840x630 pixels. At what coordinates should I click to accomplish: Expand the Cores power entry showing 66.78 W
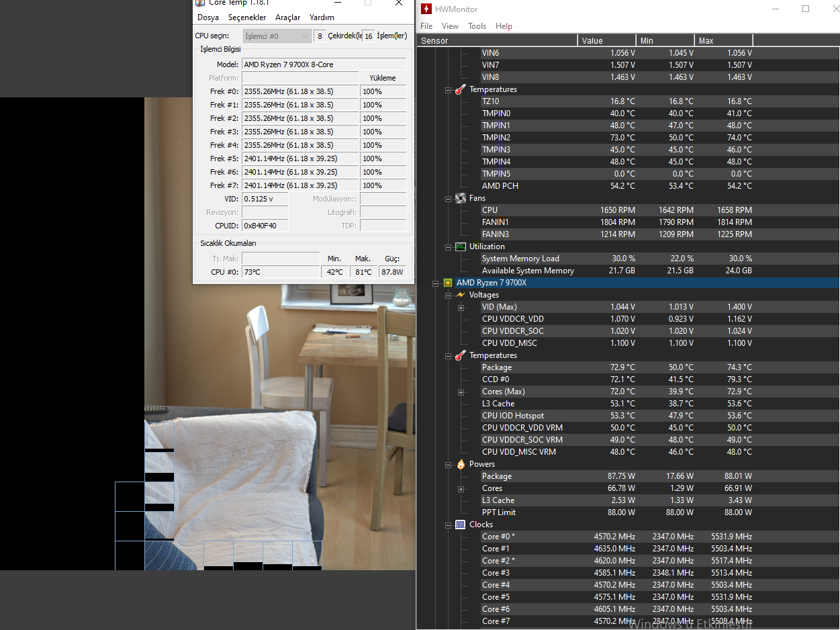(461, 489)
